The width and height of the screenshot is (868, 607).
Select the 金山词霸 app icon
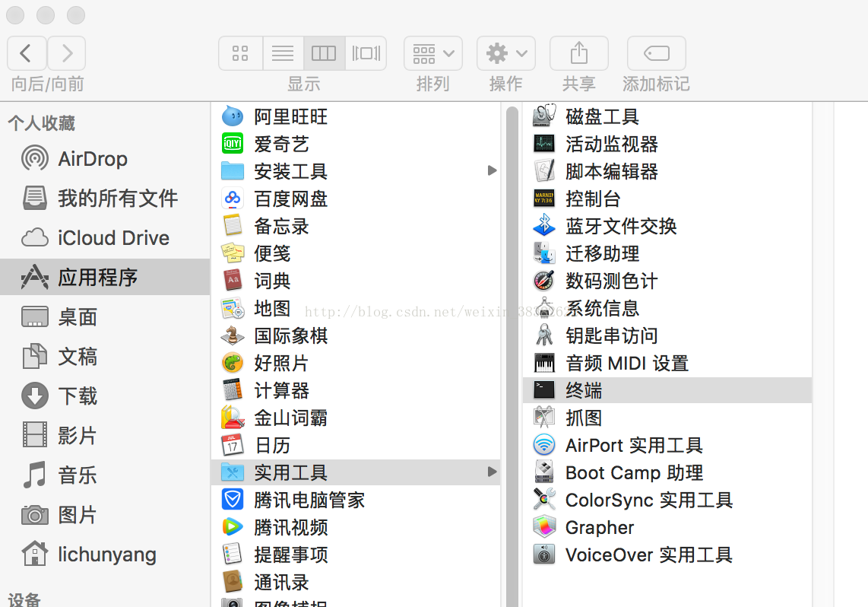click(x=233, y=418)
